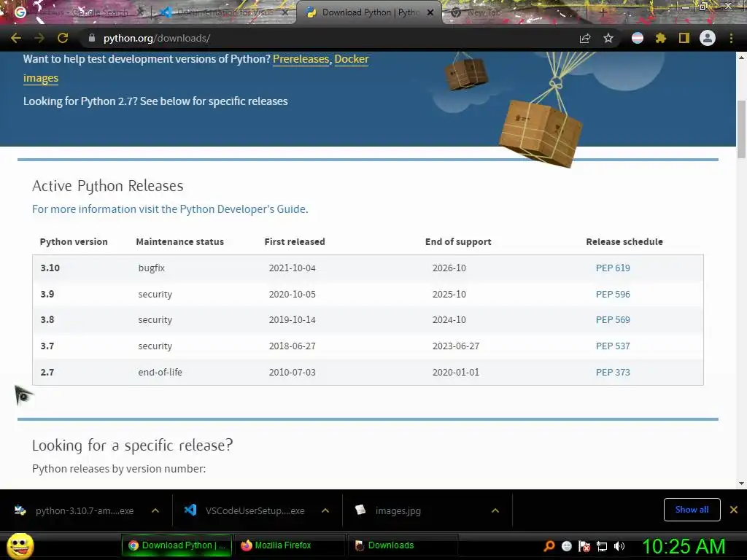Click the scrollbar down arrow
Screen dimensions: 747x560
[741, 483]
